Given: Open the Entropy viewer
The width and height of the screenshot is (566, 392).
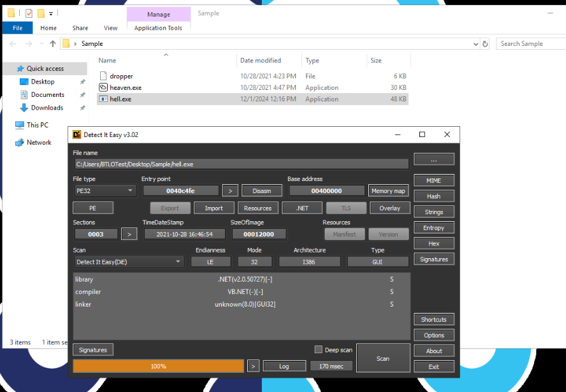Looking at the screenshot, I should 434,228.
